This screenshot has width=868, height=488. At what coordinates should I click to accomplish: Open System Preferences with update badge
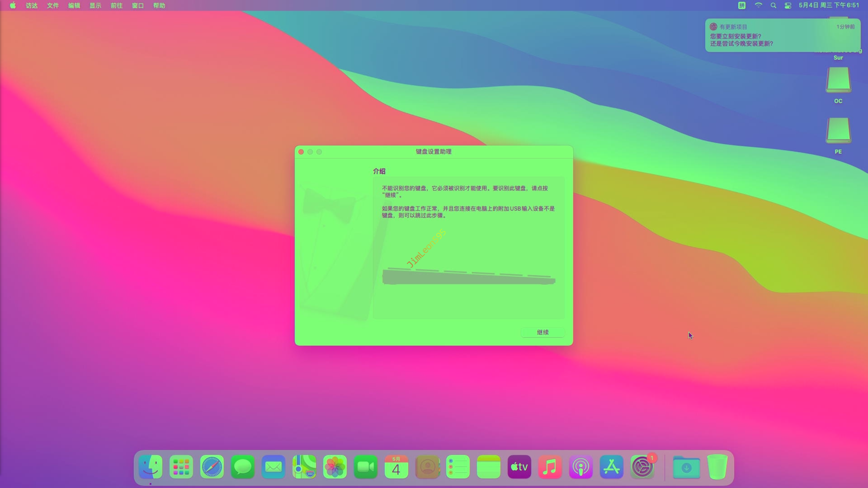(x=642, y=467)
